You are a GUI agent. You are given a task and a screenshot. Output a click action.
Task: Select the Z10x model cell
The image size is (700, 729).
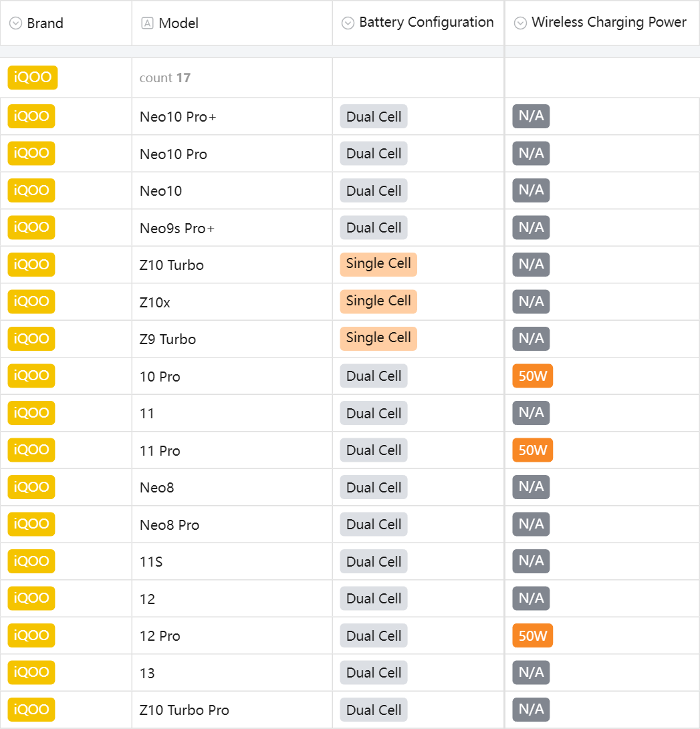click(232, 302)
